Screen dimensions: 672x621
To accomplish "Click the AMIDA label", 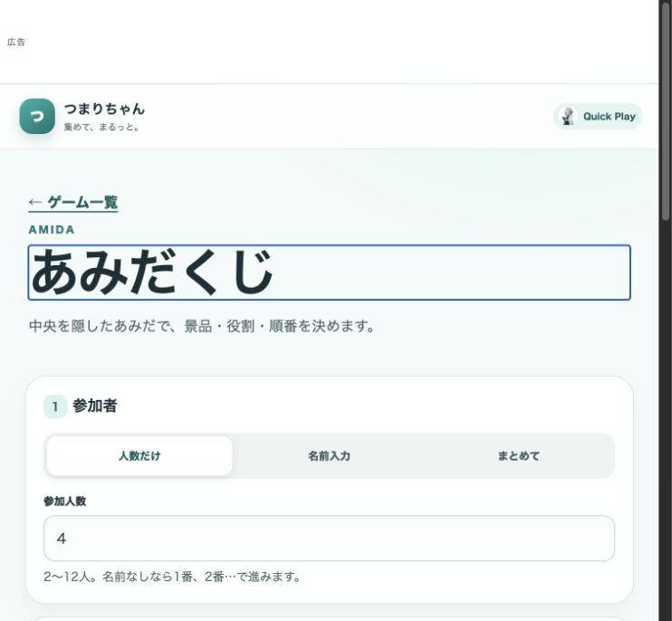I will pyautogui.click(x=52, y=230).
